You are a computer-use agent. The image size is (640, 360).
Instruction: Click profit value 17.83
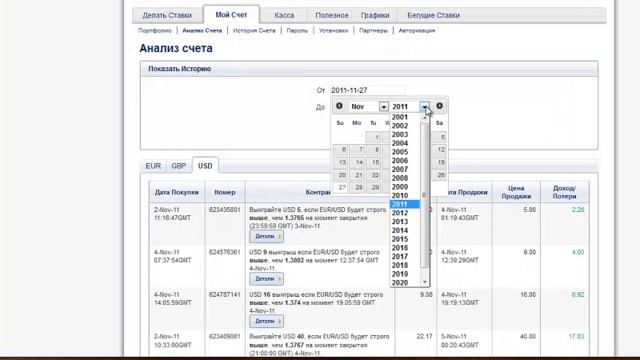(576, 337)
